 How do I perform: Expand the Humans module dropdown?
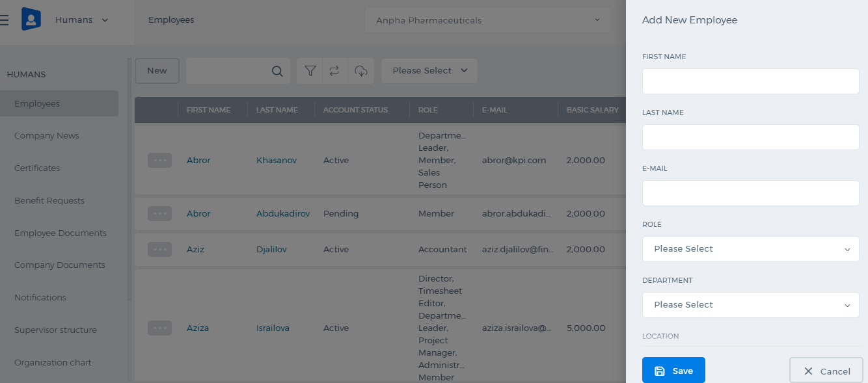click(82, 20)
